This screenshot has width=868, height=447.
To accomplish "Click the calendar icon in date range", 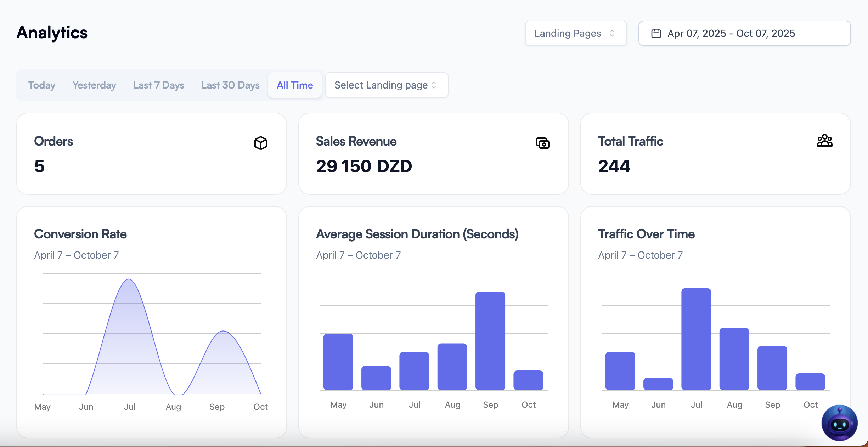I will coord(656,33).
